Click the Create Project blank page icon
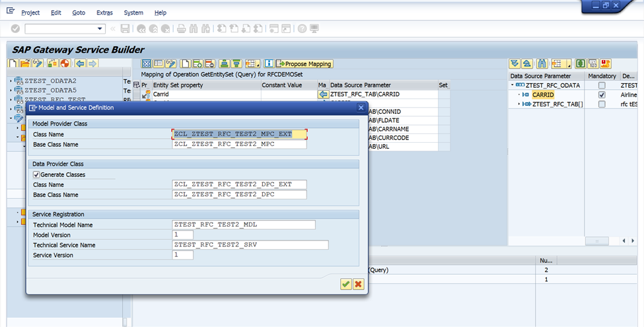Screen dimensions: 644x327 tap(13, 63)
